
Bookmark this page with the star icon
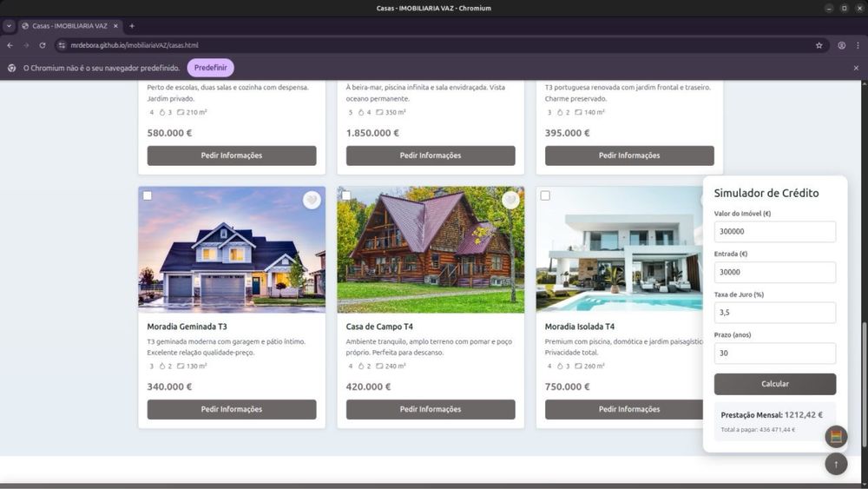tap(819, 45)
